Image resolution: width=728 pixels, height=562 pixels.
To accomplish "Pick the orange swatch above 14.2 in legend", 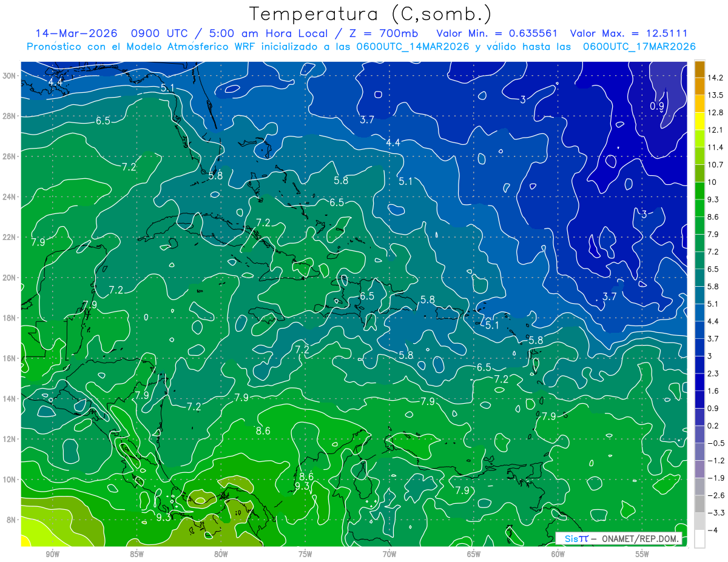I will pos(699,69).
